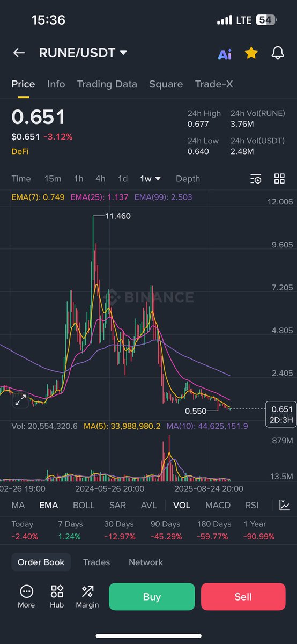
Task: Open the chart layout grid icon
Action: click(279, 179)
